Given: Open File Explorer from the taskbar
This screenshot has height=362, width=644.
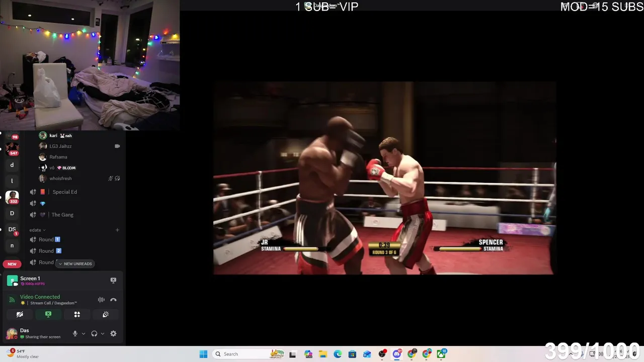Looking at the screenshot, I should [x=323, y=354].
